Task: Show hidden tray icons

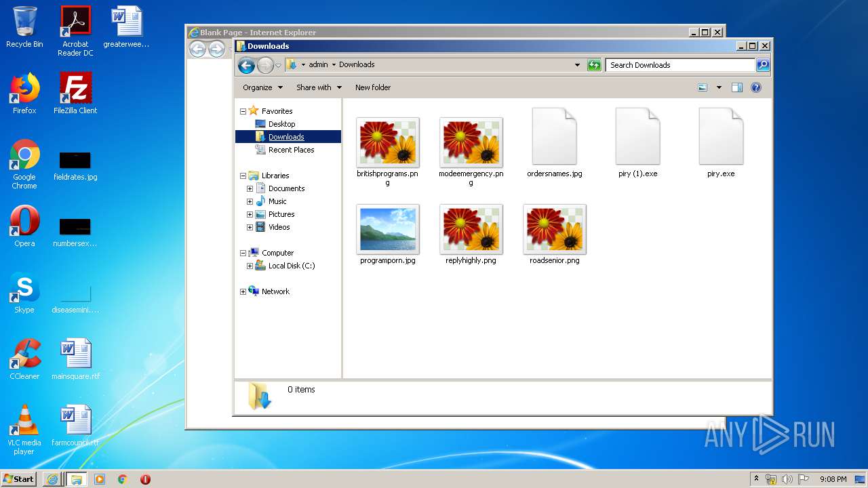Action: 756,479
